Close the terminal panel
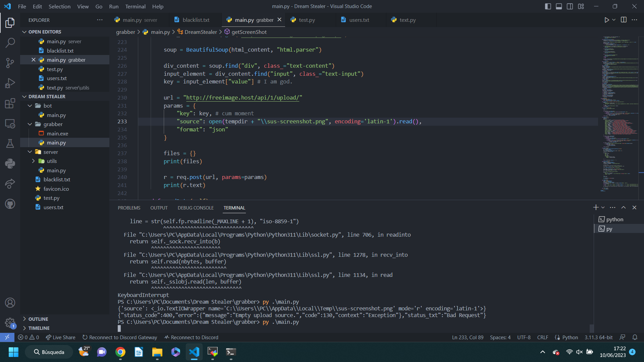Image resolution: width=644 pixels, height=362 pixels. (634, 207)
